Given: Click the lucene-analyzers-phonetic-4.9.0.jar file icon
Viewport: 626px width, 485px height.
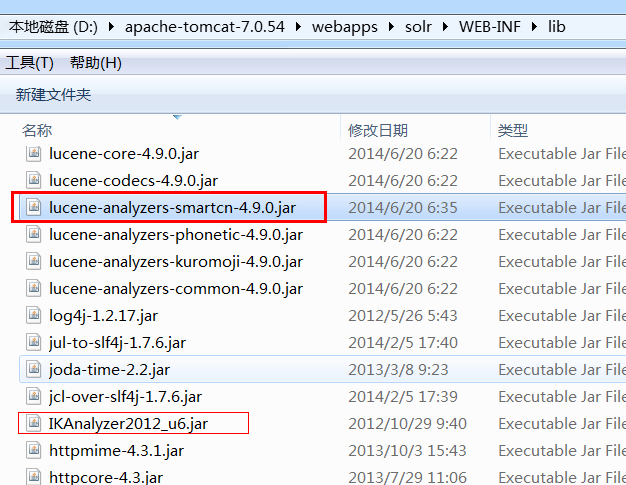Looking at the screenshot, I should (34, 234).
